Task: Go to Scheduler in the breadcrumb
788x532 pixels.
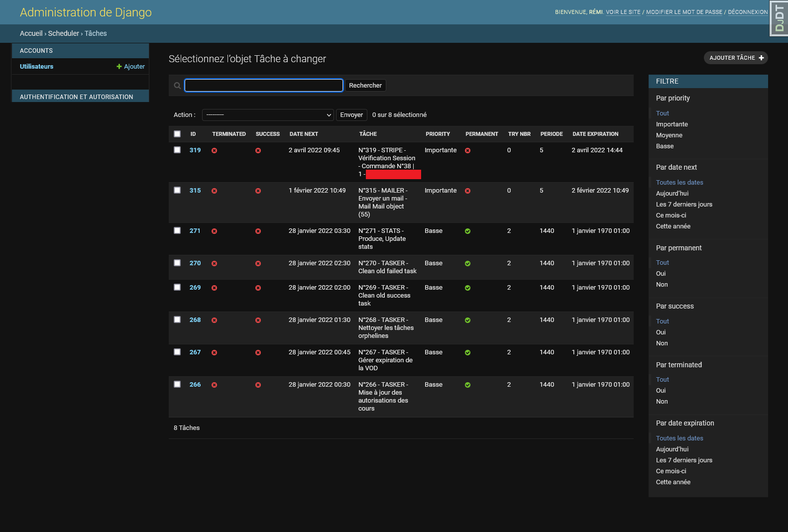Action: 63,33
